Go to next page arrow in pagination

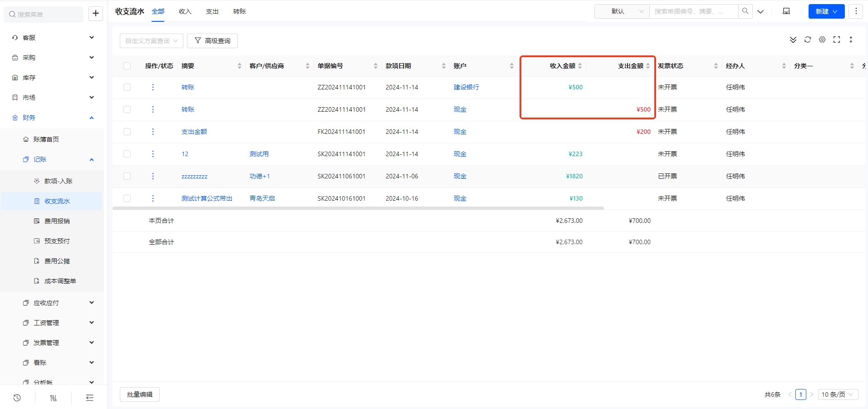(812, 394)
